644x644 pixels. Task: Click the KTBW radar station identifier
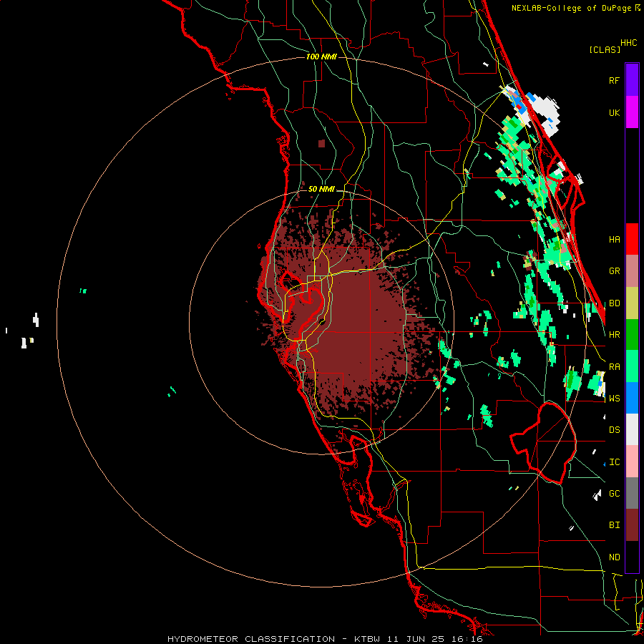[367, 639]
